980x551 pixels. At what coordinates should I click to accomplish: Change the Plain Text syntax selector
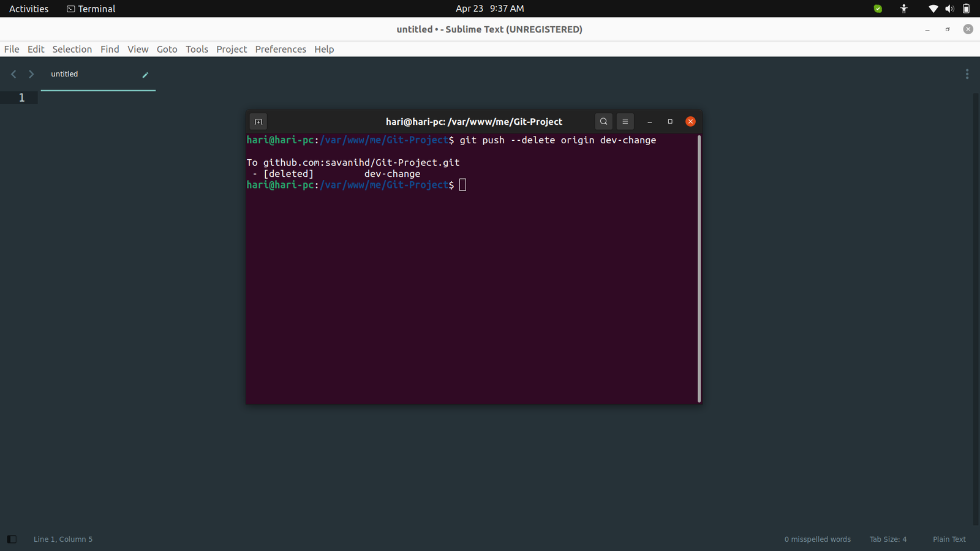tap(949, 539)
